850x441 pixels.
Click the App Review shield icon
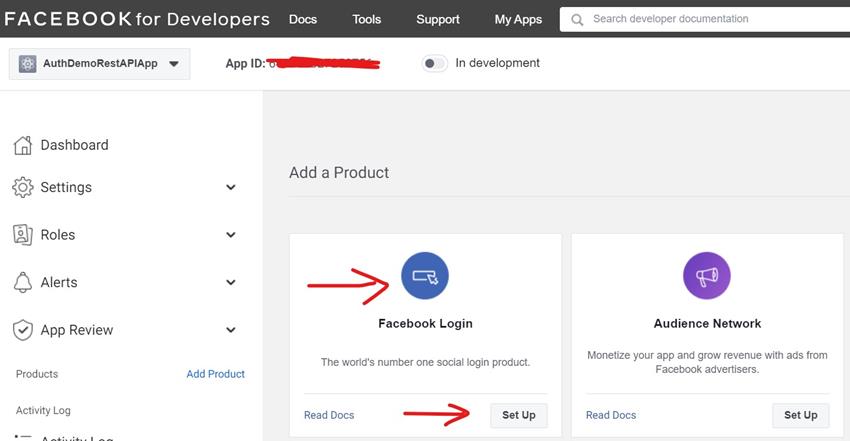(x=23, y=330)
